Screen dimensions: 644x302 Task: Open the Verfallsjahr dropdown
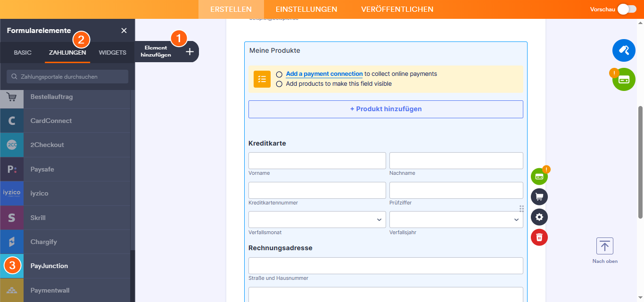456,219
